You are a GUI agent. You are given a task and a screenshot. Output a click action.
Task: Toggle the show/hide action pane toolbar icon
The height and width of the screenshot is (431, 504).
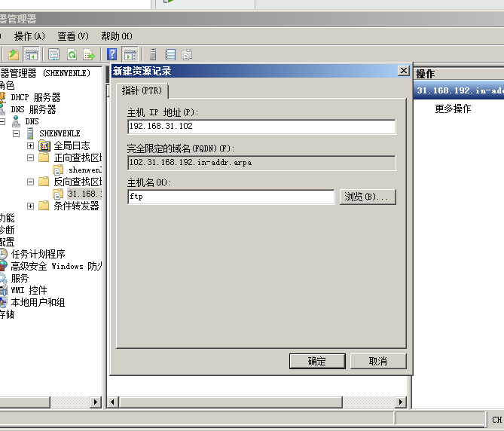[x=130, y=54]
